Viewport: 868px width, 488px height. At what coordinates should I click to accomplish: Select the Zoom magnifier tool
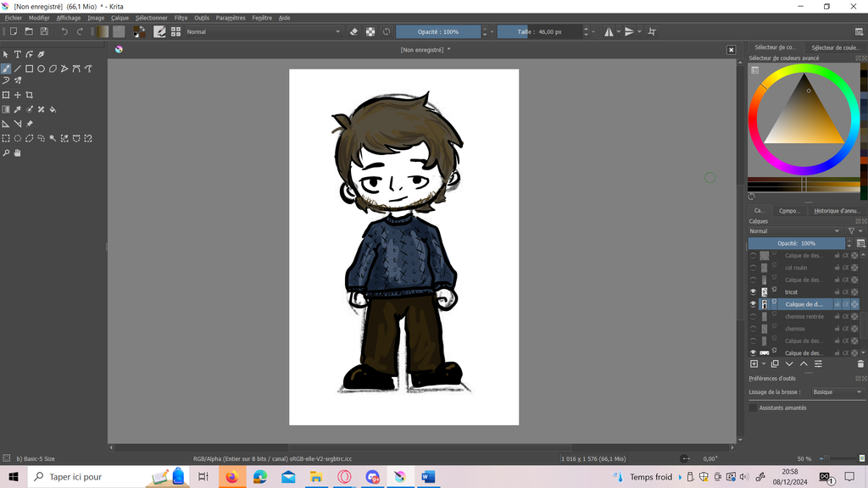6,153
